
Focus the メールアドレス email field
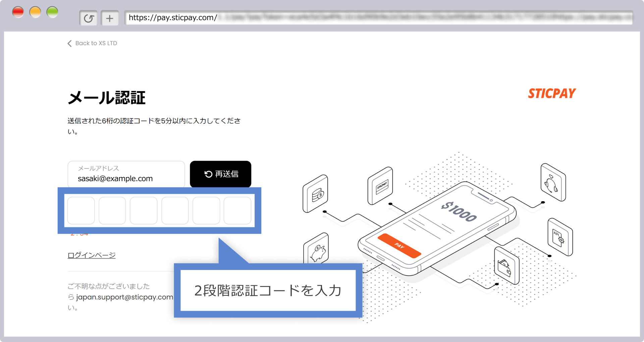126,174
